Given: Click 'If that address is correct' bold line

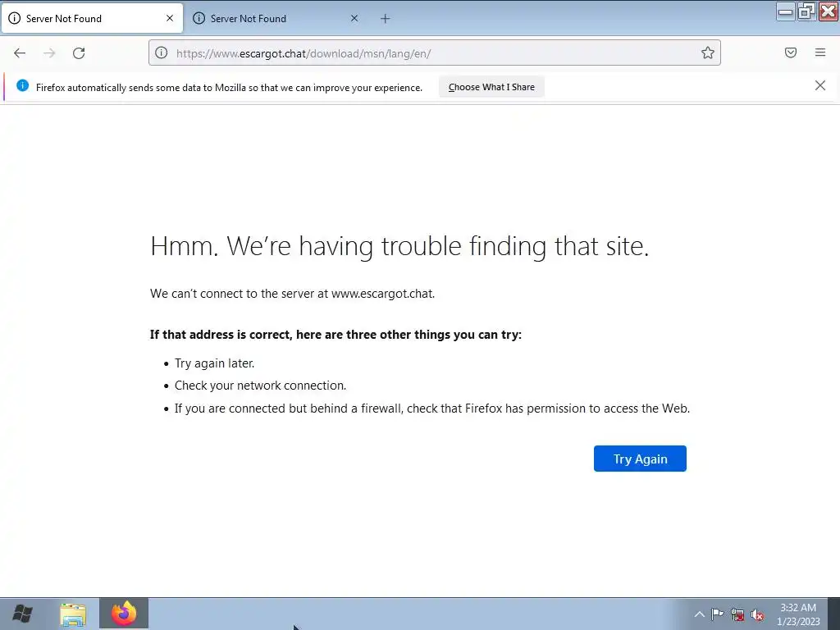Looking at the screenshot, I should point(336,335).
